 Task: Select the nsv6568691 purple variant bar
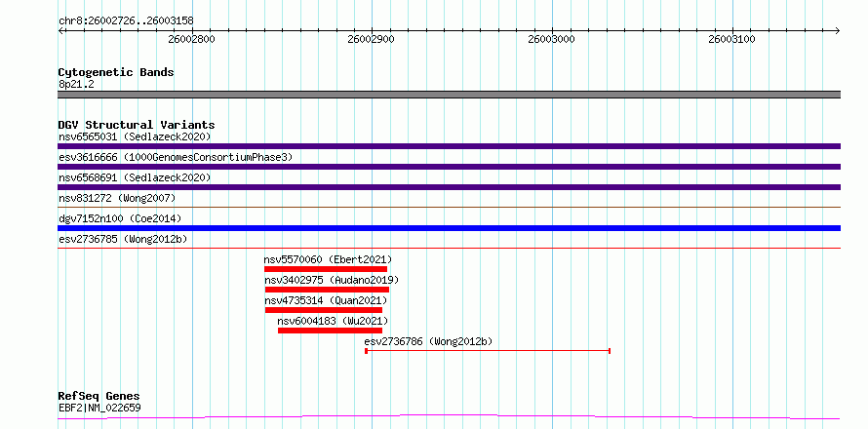(449, 187)
